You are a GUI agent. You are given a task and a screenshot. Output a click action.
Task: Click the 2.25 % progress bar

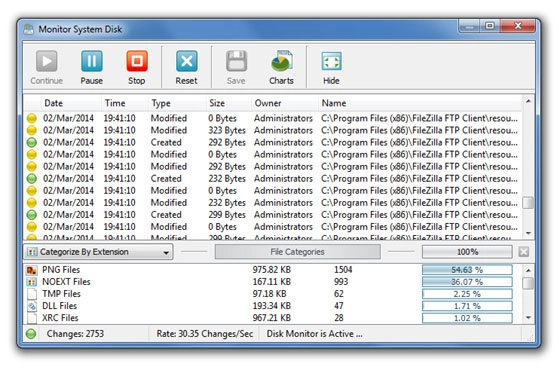(467, 294)
